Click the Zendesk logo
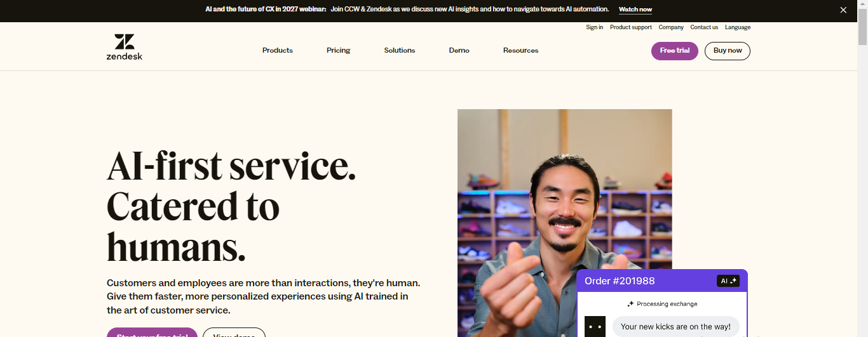 click(125, 47)
